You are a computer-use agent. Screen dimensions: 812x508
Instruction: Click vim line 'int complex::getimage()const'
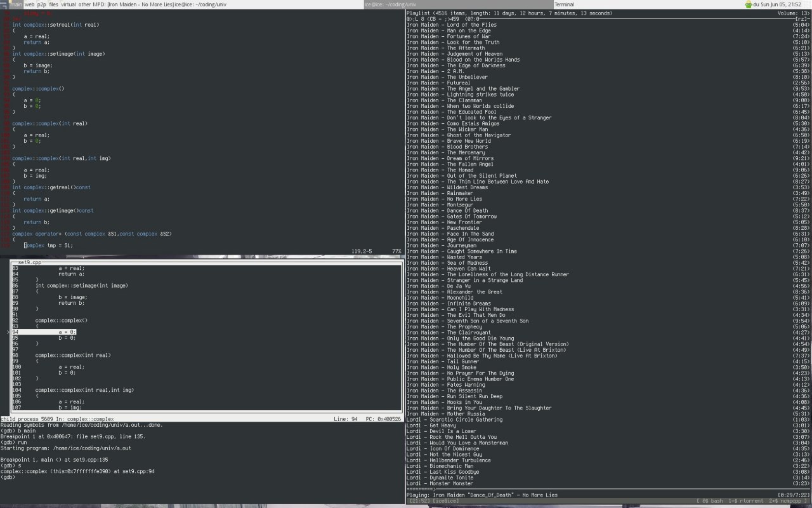point(53,211)
